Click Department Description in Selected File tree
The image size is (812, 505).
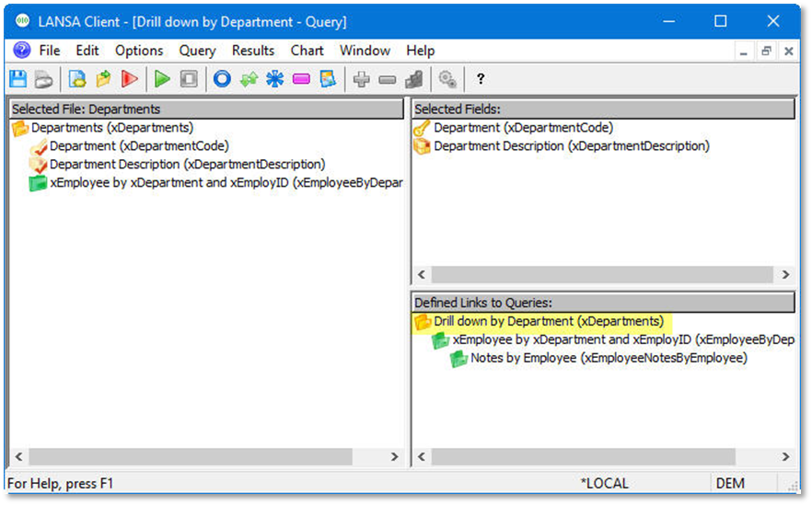pyautogui.click(x=187, y=165)
